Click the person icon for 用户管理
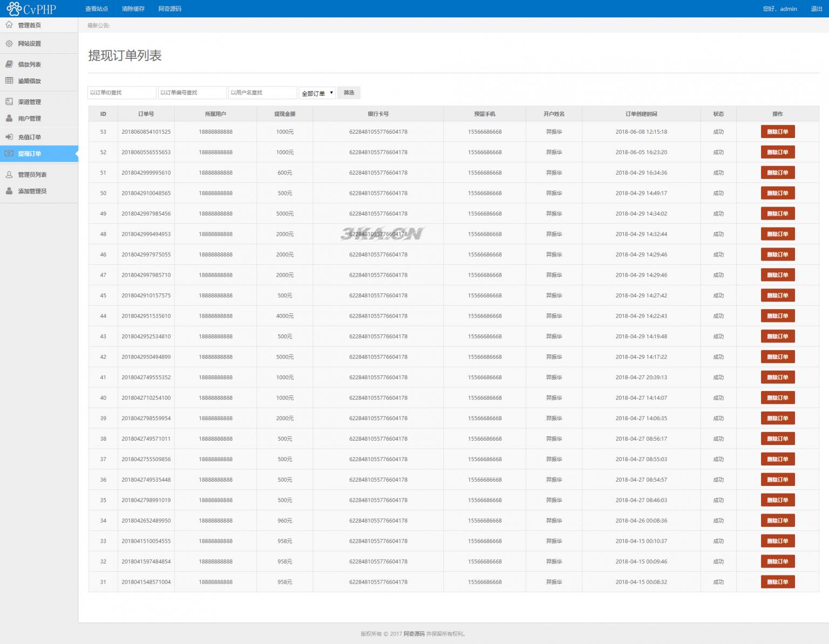The image size is (829, 644). click(9, 118)
